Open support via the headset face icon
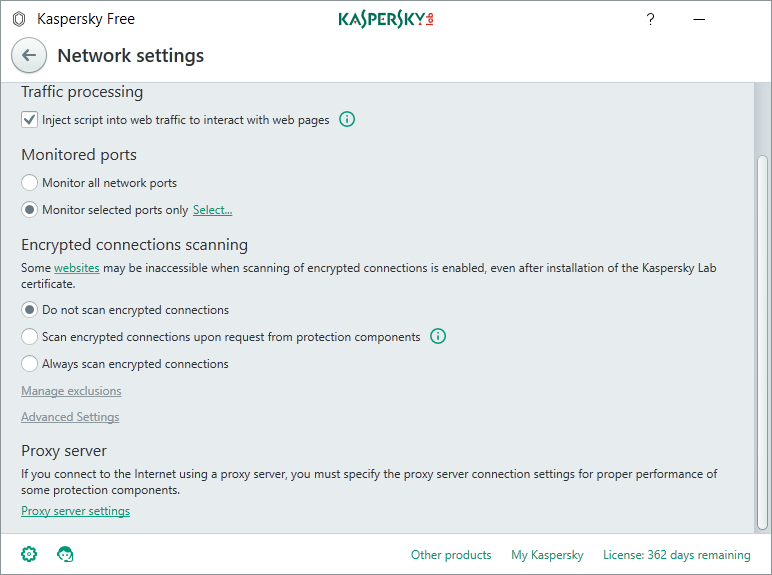The width and height of the screenshot is (772, 575). (65, 554)
